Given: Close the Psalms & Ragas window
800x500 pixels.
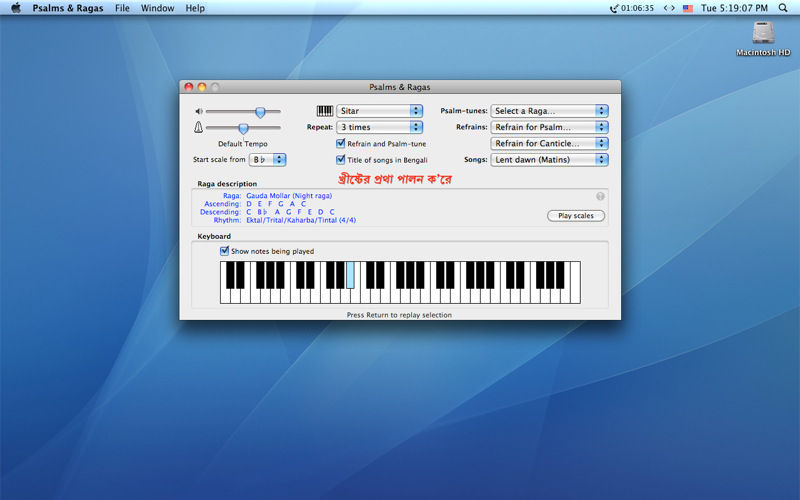Looking at the screenshot, I should point(189,87).
